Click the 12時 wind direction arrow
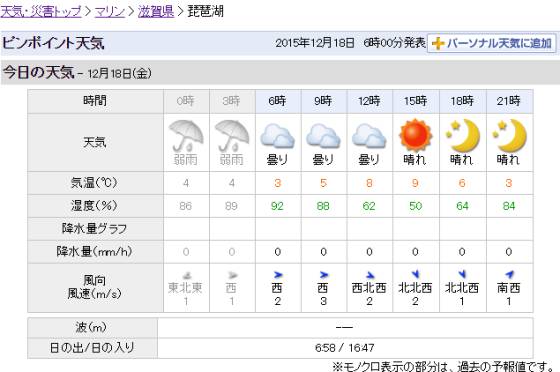560x372 pixels. coord(370,275)
